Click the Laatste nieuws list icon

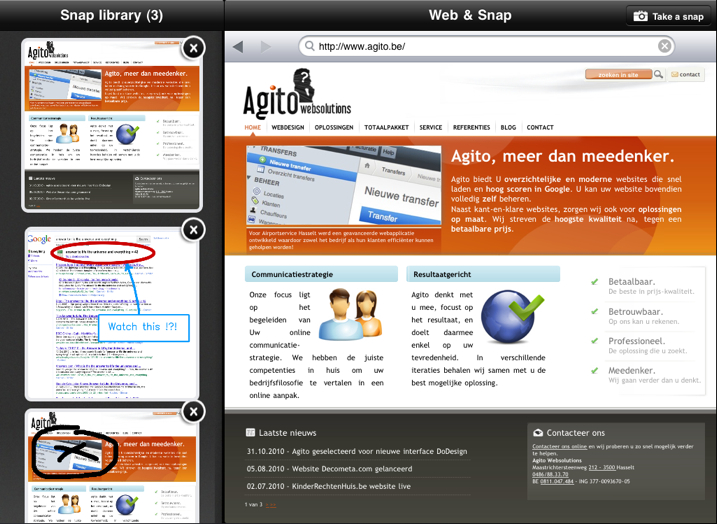click(250, 432)
